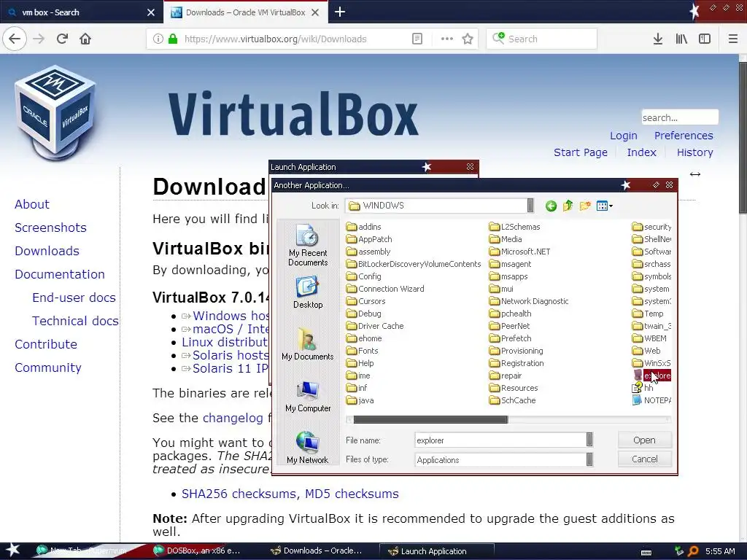The width and height of the screenshot is (747, 560).
Task: Open the Preferences link
Action: [x=684, y=136]
